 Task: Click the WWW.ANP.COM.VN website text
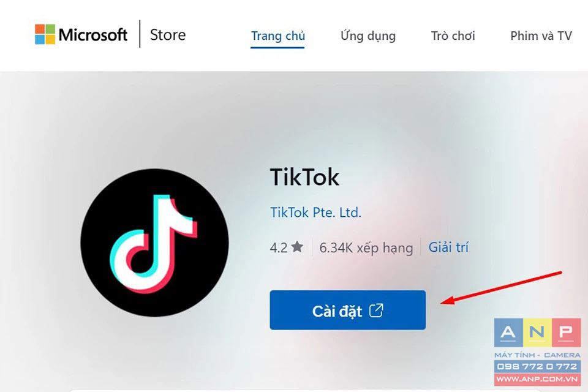click(537, 379)
